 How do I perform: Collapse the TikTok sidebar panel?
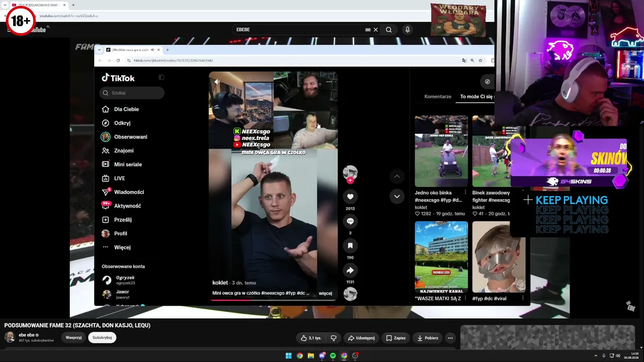click(161, 77)
